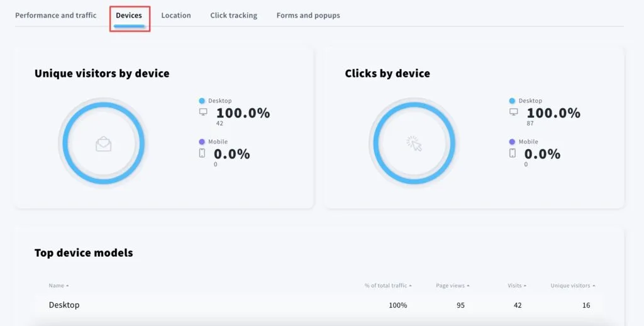Sort table by Page views column
Viewport: 644px width, 326px height.
(x=453, y=286)
